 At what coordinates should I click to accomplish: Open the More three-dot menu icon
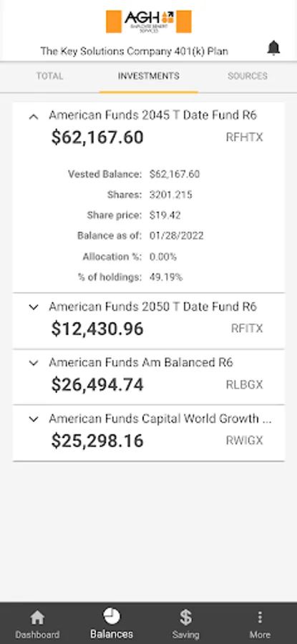pyautogui.click(x=260, y=617)
